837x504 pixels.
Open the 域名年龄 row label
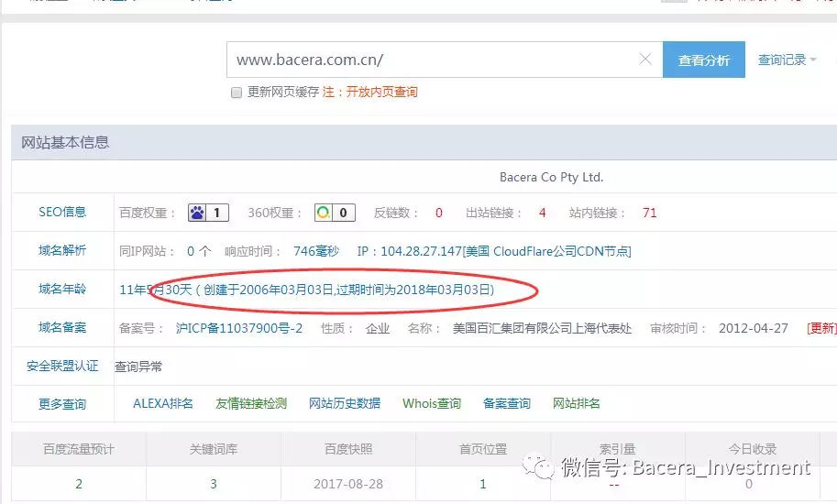click(62, 289)
